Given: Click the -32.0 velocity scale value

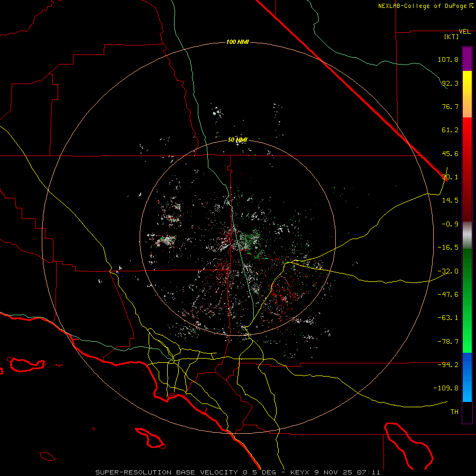Looking at the screenshot, I should click(448, 271).
